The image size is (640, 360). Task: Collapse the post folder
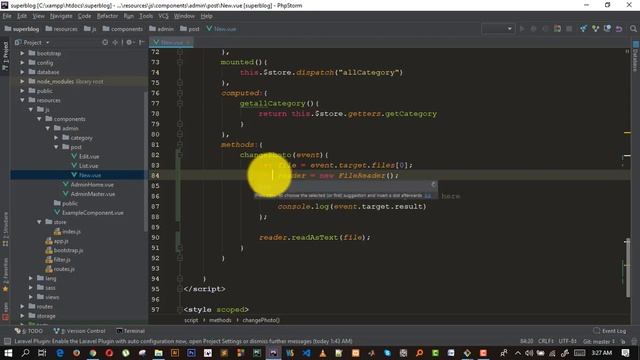point(56,147)
